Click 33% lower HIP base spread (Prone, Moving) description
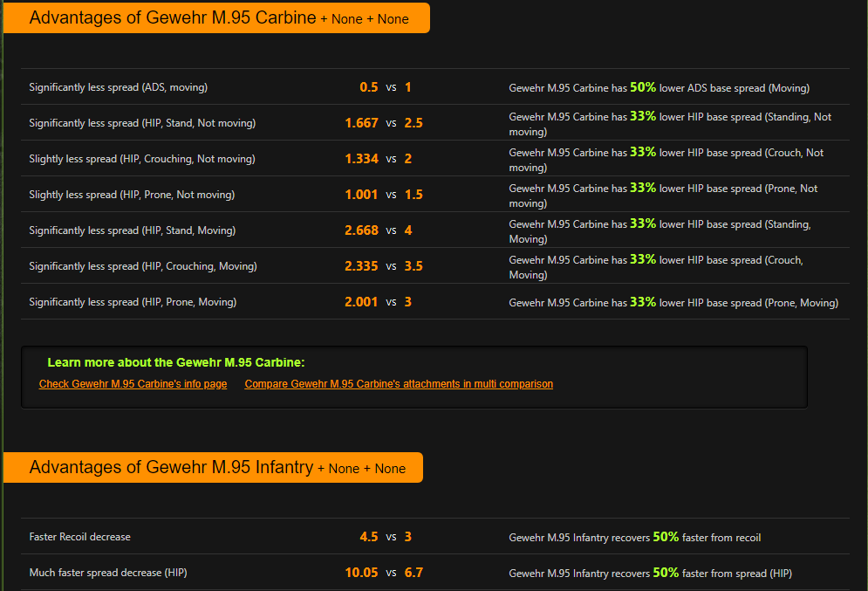The image size is (868, 591). coord(673,302)
